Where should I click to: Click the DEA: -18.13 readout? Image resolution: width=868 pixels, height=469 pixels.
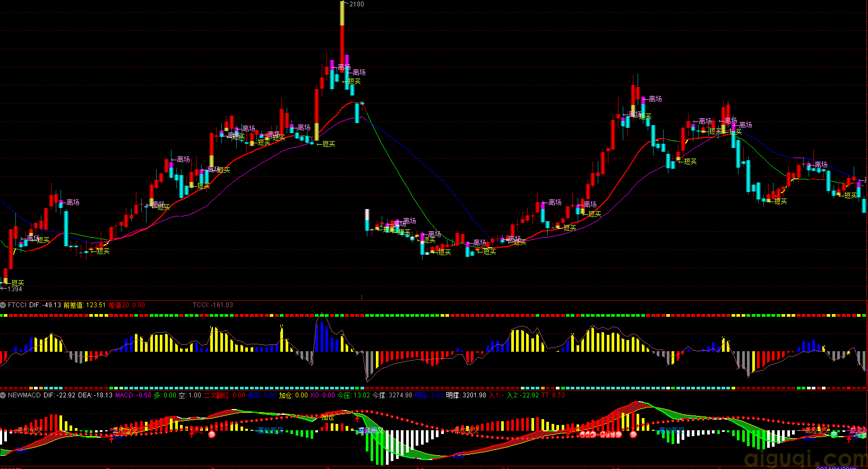click(95, 395)
